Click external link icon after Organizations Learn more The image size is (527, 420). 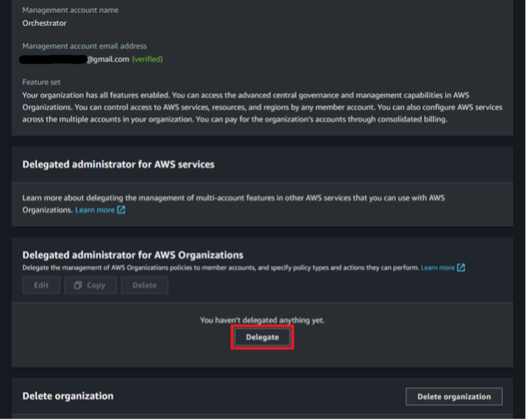coord(461,268)
